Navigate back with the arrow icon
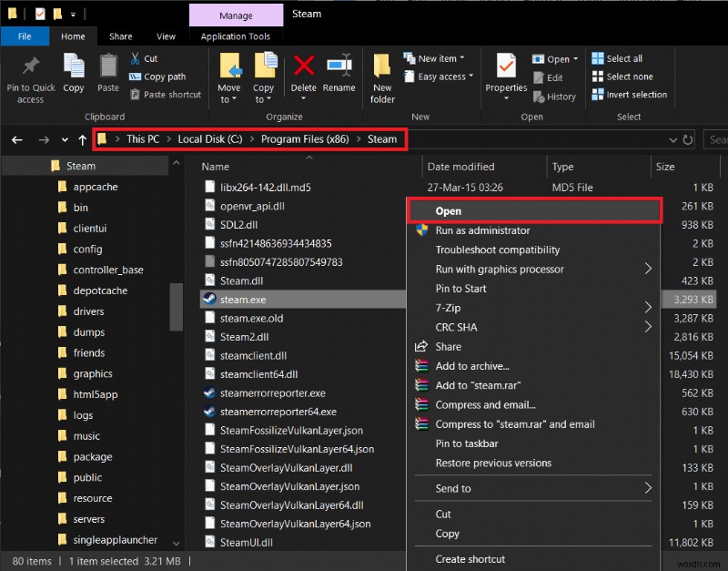This screenshot has height=571, width=728. coord(16,139)
